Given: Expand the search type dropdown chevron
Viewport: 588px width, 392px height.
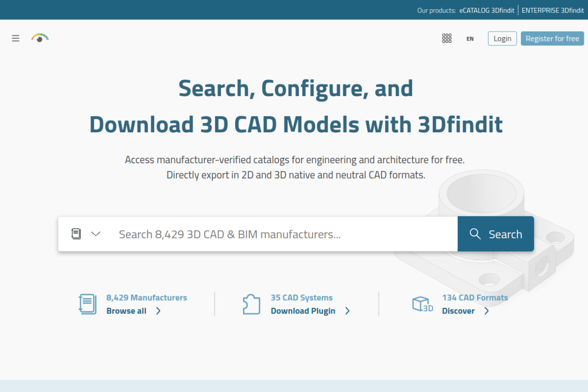Looking at the screenshot, I should (96, 234).
